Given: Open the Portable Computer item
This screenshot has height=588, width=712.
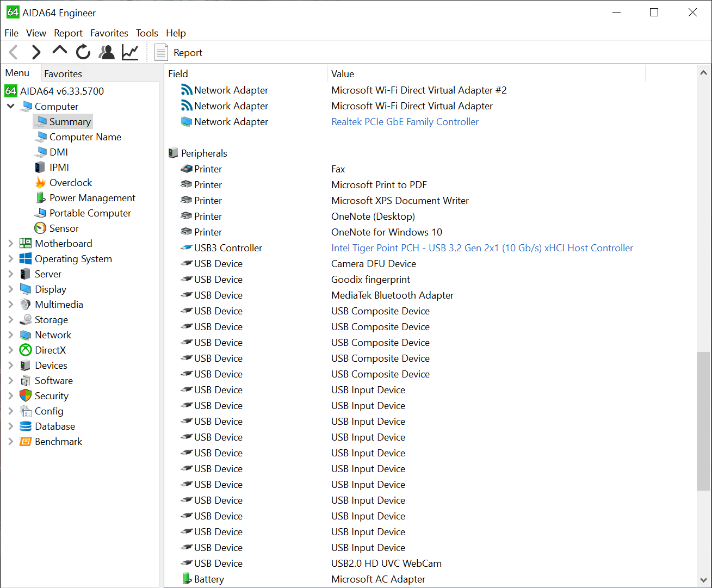Looking at the screenshot, I should pos(83,213).
